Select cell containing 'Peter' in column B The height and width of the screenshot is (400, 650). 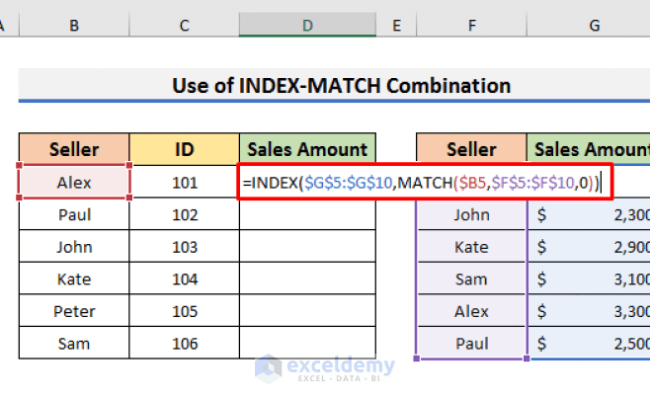click(74, 311)
